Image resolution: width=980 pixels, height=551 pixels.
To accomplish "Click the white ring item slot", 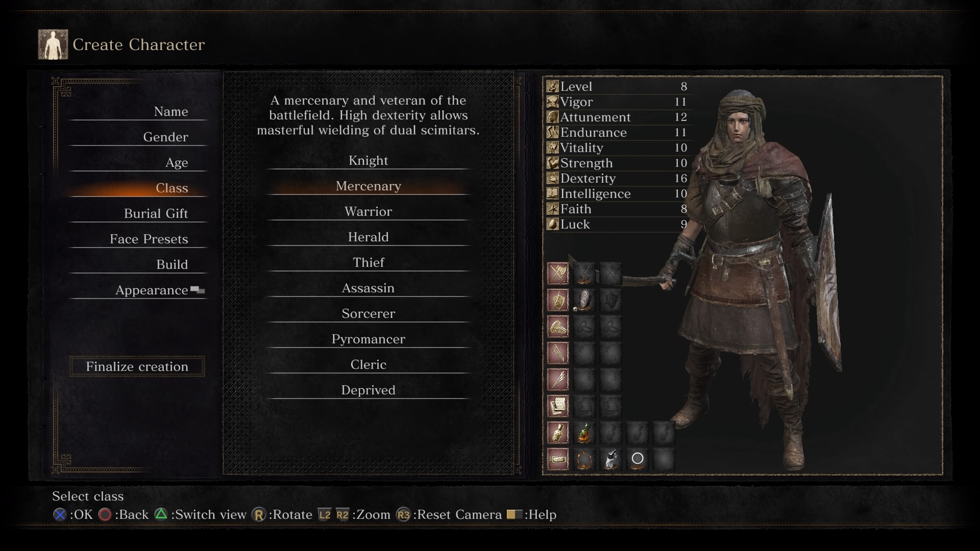I will tap(638, 459).
